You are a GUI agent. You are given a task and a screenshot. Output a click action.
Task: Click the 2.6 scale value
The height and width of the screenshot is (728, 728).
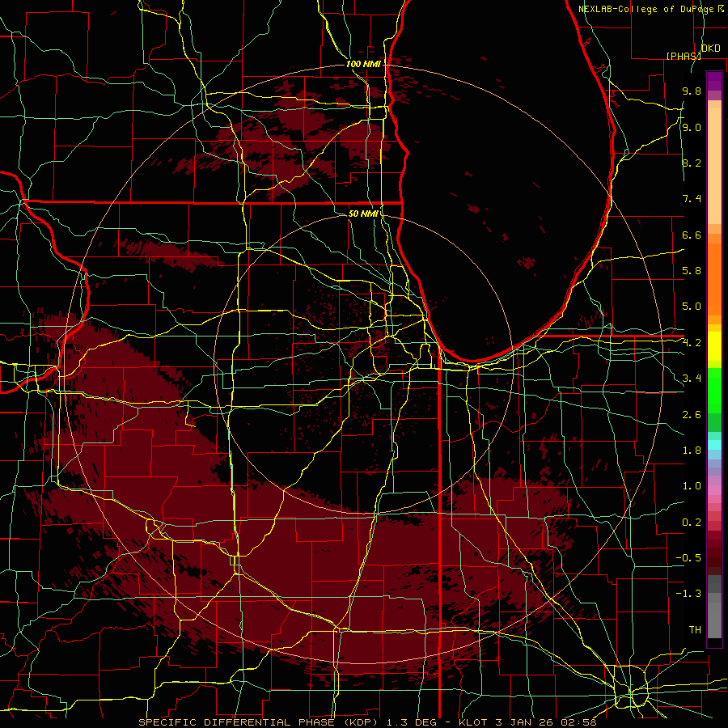tap(692, 414)
